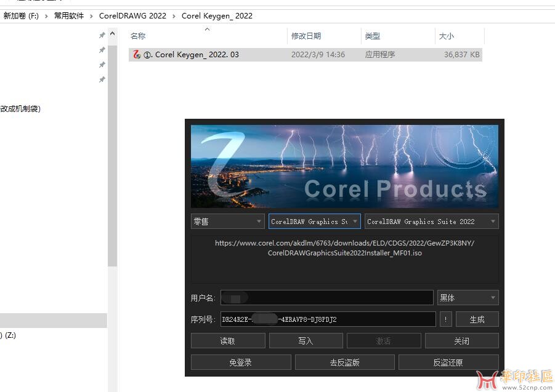Image resolution: width=555 pixels, height=392 pixels.
Task: Click Corel Keygen_ 2022 breadcrumb segment
Action: [217, 16]
